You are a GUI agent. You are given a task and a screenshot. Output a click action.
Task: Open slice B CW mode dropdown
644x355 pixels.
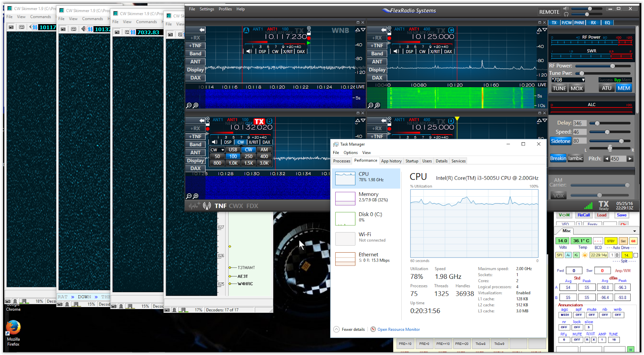[x=217, y=150]
